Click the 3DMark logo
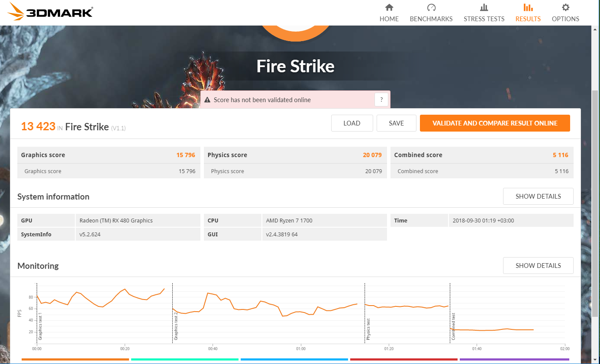 coord(51,12)
